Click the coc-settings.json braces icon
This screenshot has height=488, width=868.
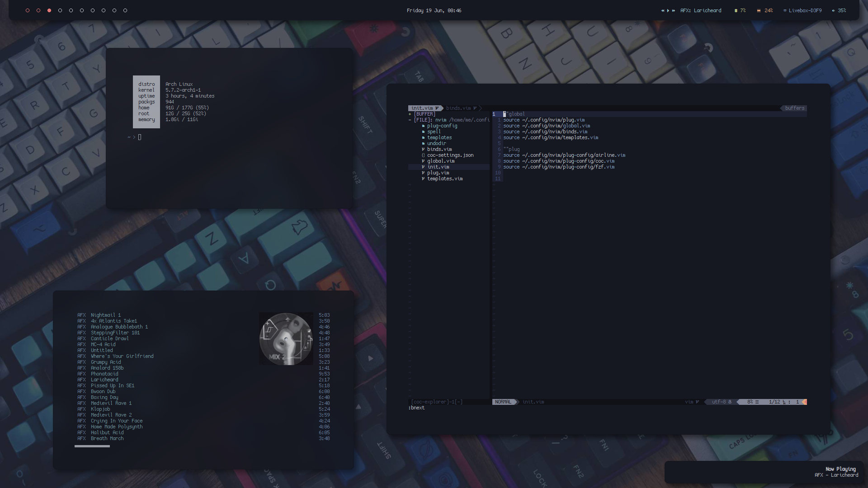point(423,155)
